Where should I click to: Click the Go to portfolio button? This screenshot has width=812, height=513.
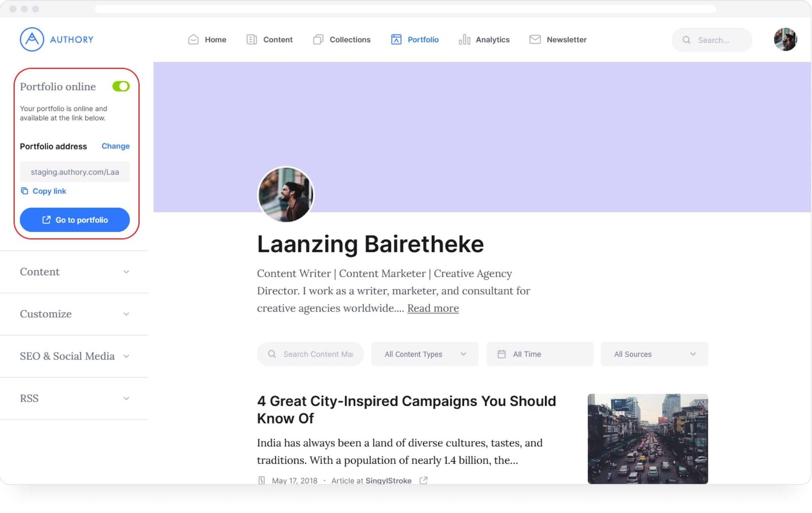point(75,220)
